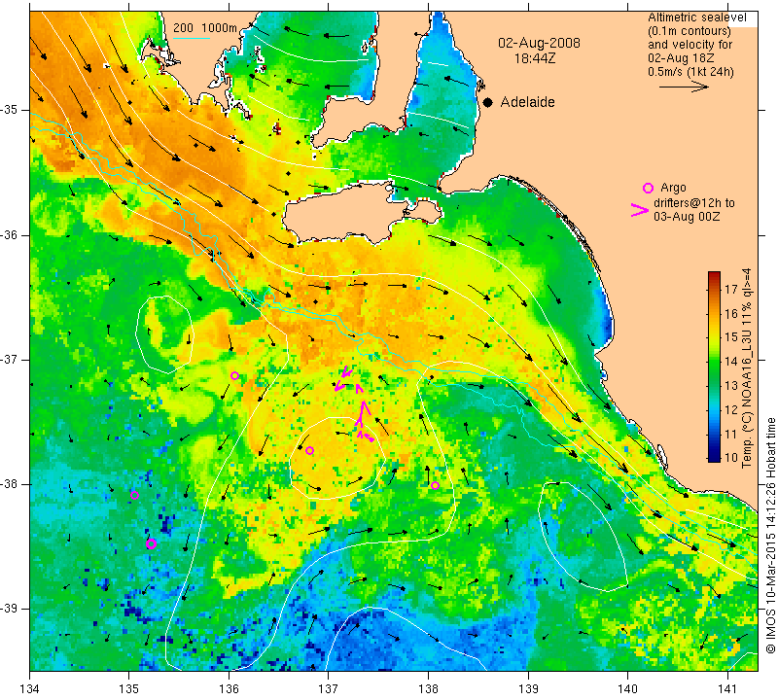Viewport: 778px width, 700px height.
Task: Click the 'Argo' legend label
Action: [673, 188]
